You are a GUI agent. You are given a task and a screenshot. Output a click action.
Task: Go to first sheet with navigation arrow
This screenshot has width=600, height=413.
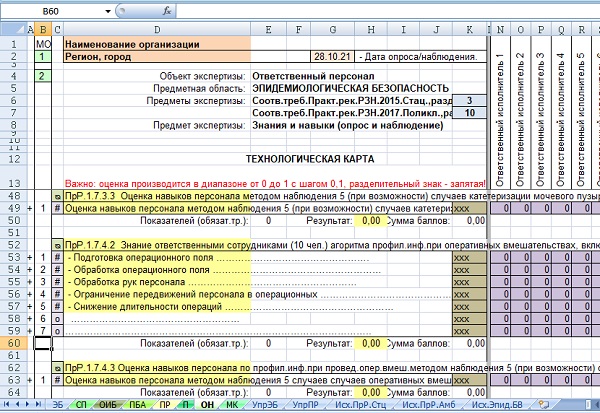[x=7, y=404]
